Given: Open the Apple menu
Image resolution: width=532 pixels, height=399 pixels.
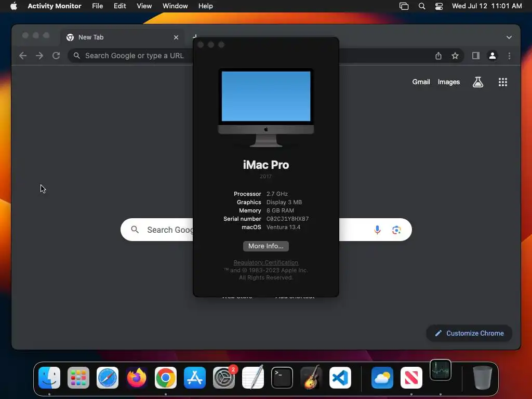Looking at the screenshot, I should tap(14, 6).
